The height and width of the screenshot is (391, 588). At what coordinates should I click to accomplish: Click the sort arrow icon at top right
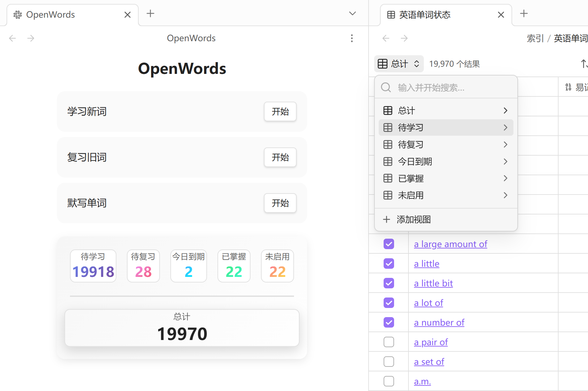584,64
